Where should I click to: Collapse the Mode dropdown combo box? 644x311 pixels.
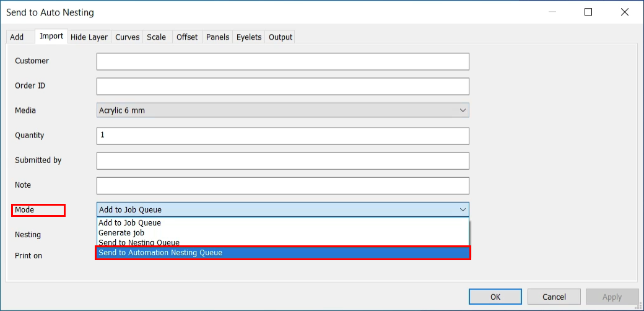(x=282, y=210)
